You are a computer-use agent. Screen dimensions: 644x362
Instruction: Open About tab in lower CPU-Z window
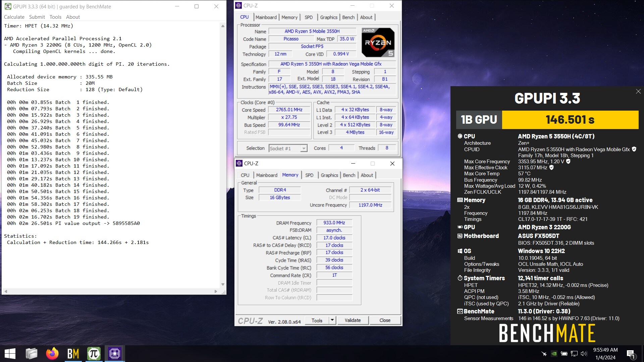pyautogui.click(x=367, y=175)
